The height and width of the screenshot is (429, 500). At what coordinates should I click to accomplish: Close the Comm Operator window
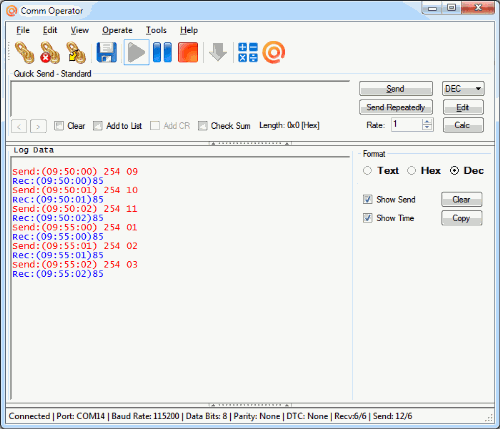coord(478,8)
